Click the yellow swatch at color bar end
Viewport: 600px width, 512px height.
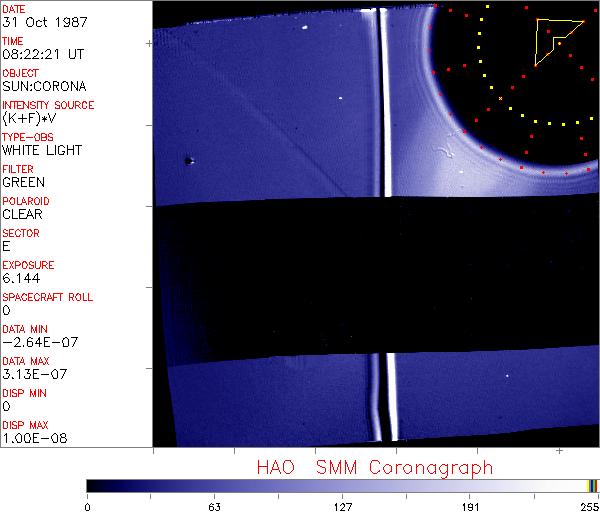pos(589,486)
